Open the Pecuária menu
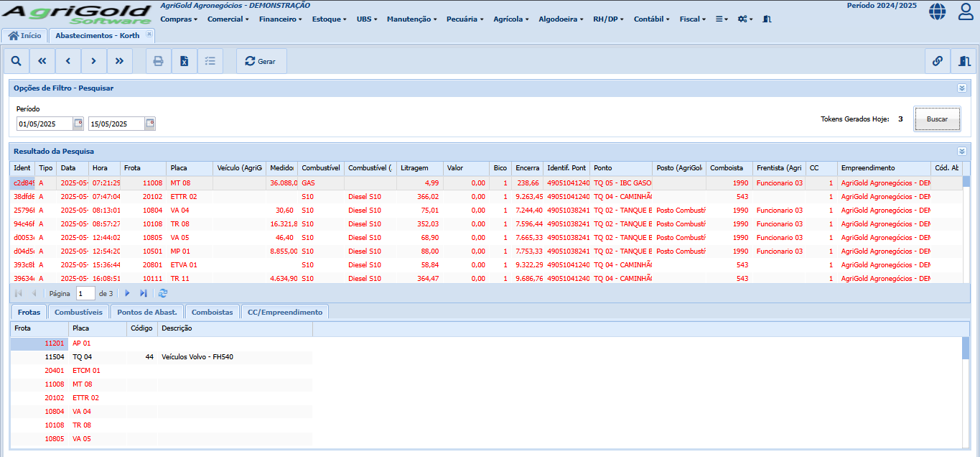 click(465, 19)
